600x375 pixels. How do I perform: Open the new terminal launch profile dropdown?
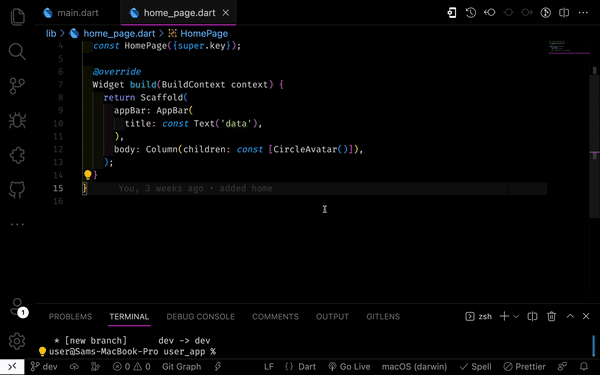coord(516,316)
